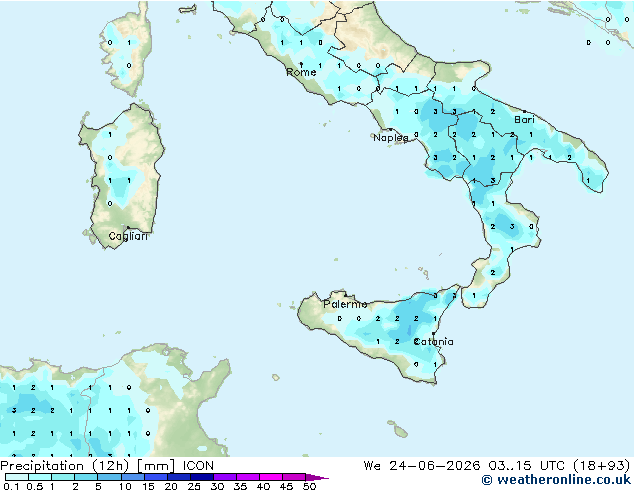The image size is (634, 490).
Task: Click the legend arrow above 50 mm
Action: [317, 477]
